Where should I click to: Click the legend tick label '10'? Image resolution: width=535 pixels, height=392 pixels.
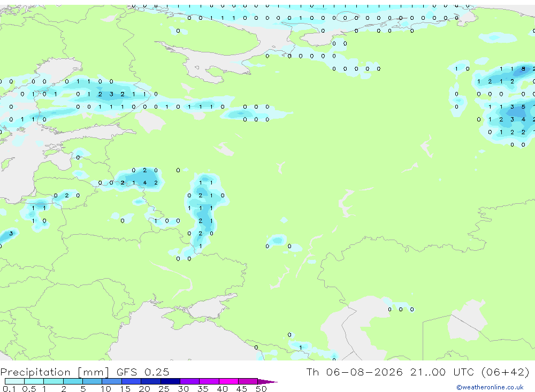[x=106, y=389]
